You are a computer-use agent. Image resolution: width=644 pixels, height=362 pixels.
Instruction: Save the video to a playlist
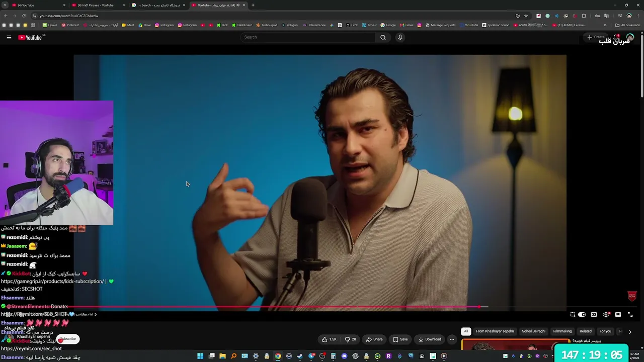coord(400,339)
